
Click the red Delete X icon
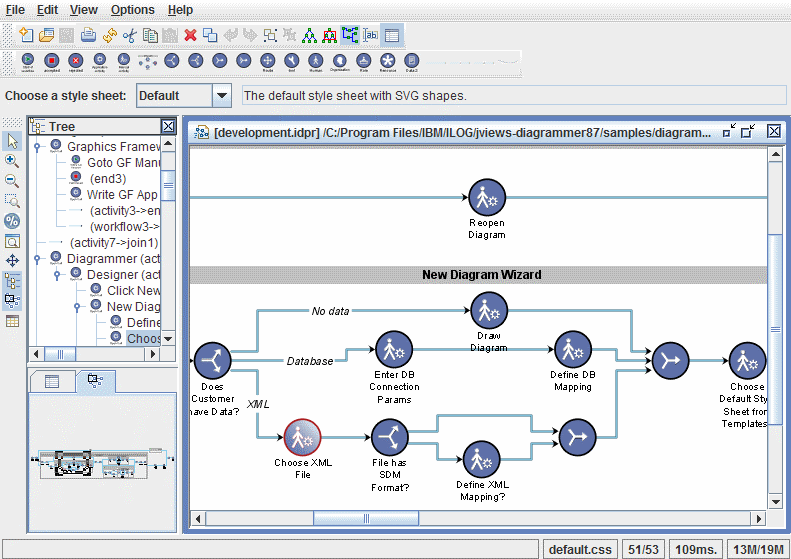point(190,35)
